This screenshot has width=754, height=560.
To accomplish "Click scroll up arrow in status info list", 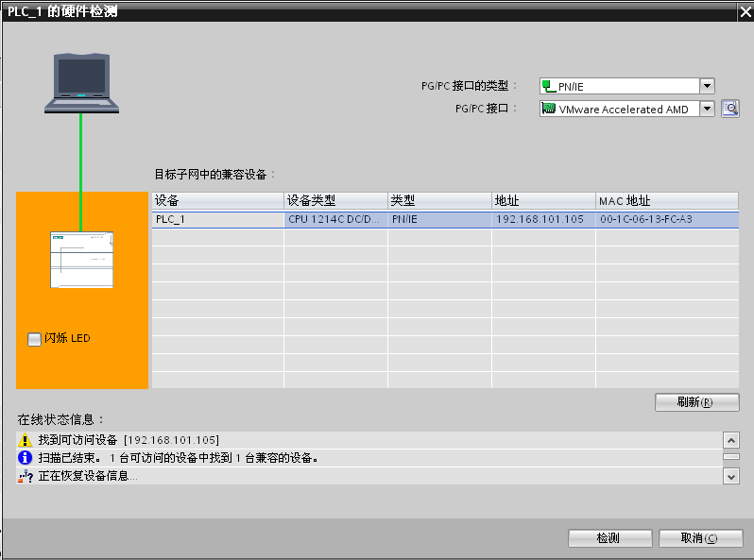I will [731, 440].
